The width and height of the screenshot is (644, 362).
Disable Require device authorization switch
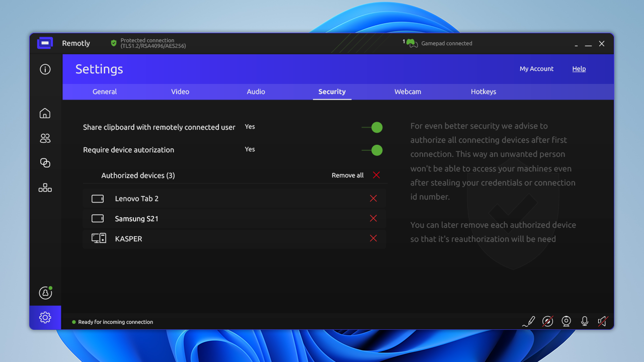tap(373, 150)
